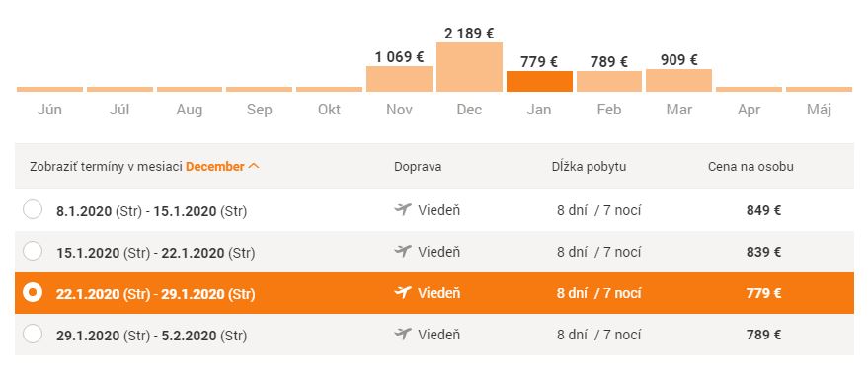Pick the Mar bar priced 909 €
This screenshot has height=376, width=868.
(x=678, y=80)
